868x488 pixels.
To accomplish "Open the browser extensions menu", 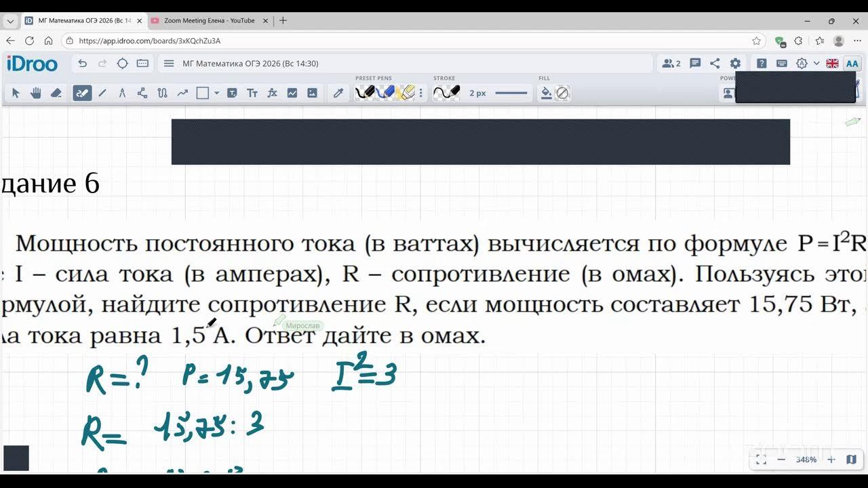I will 799,41.
